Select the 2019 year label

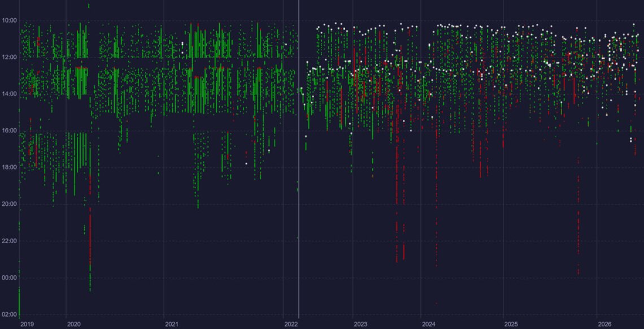pyautogui.click(x=28, y=324)
